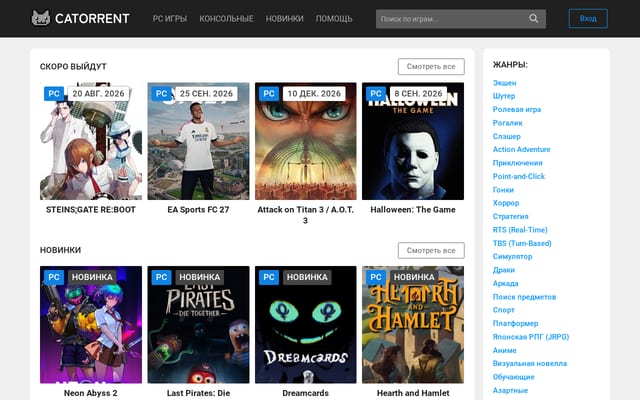This screenshot has height=400, width=640.
Task: Click the Вход login button
Action: pyautogui.click(x=588, y=18)
